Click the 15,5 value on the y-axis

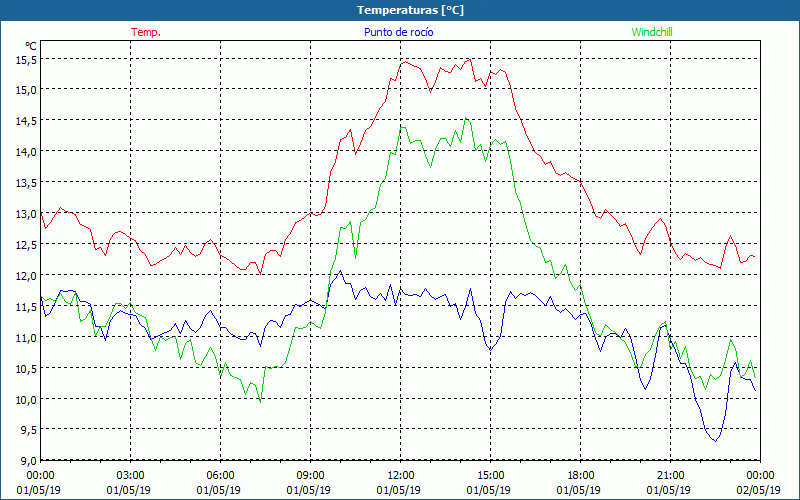tap(27, 60)
